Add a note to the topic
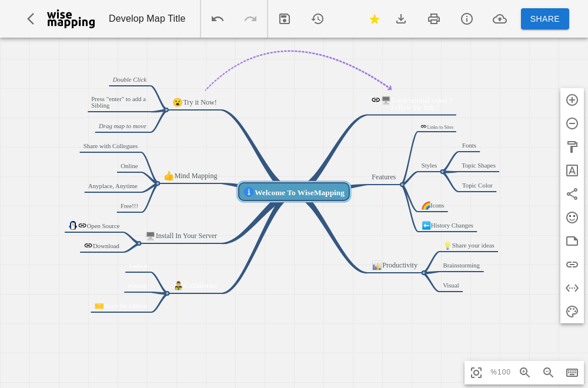Image resolution: width=588 pixels, height=388 pixels. [x=572, y=241]
